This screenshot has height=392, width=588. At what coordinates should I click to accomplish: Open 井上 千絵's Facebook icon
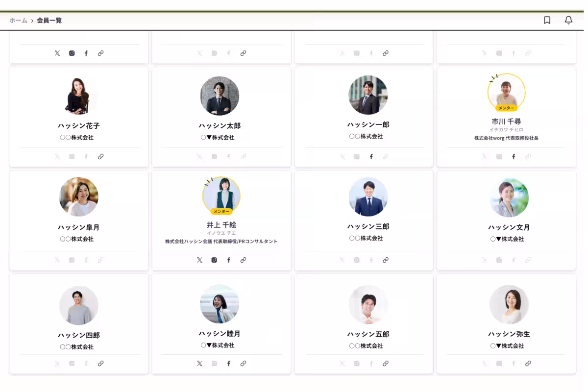(228, 260)
